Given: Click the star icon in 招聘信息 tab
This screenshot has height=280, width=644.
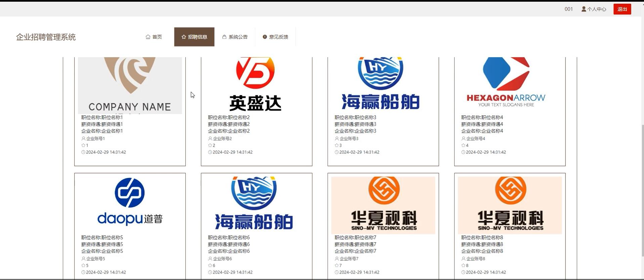Looking at the screenshot, I should [184, 37].
